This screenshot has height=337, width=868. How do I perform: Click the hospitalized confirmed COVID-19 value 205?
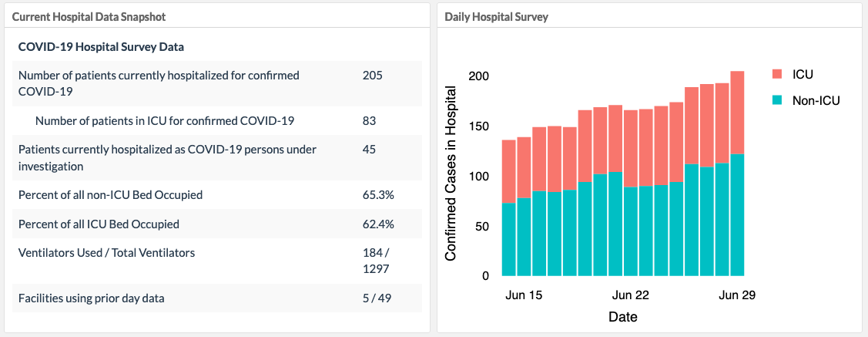(372, 76)
